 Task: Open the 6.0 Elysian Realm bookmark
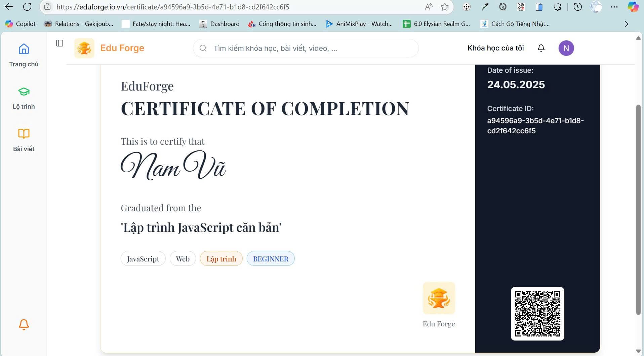click(437, 24)
